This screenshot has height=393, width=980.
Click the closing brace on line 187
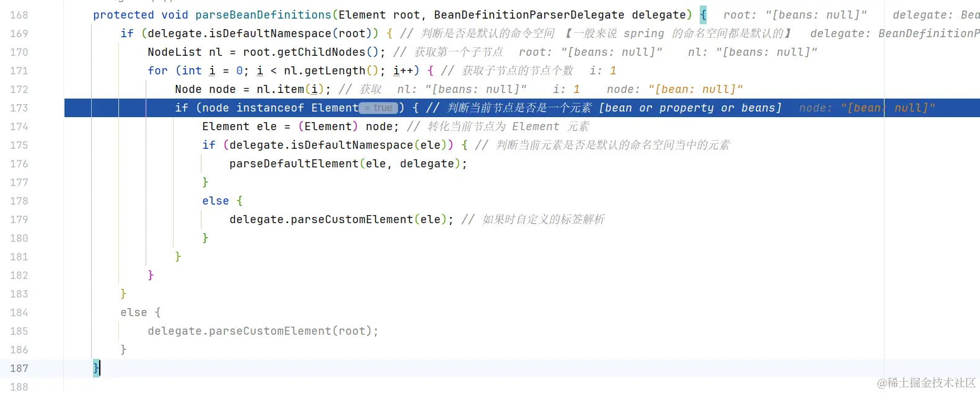[96, 368]
